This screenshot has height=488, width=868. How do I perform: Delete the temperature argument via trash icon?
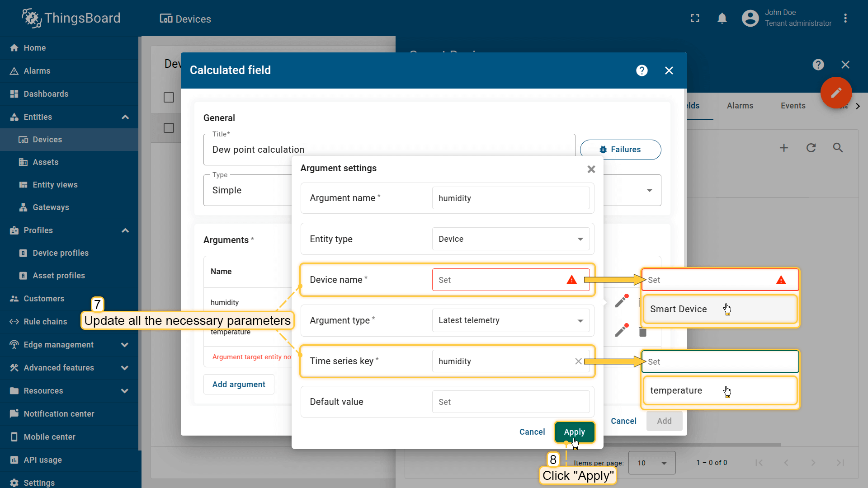pyautogui.click(x=642, y=332)
